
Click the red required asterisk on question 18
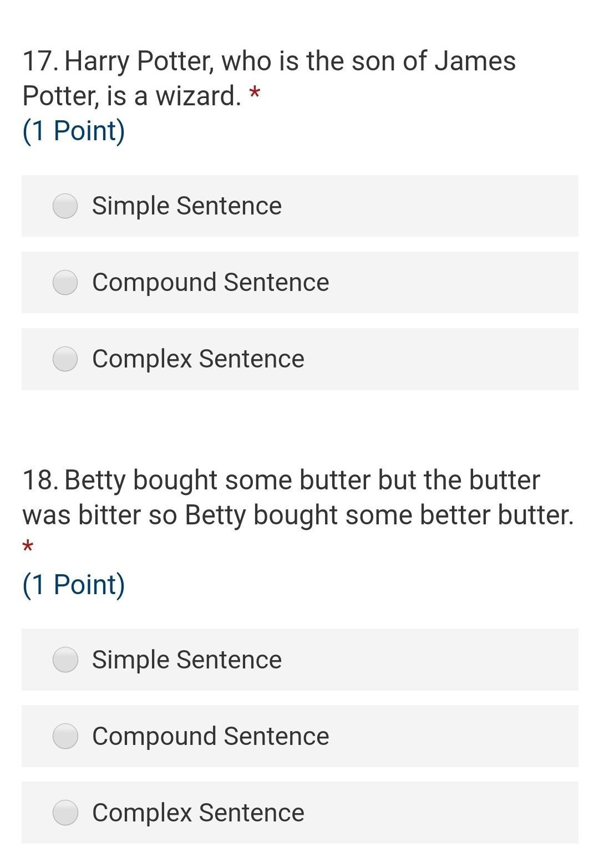point(28,547)
